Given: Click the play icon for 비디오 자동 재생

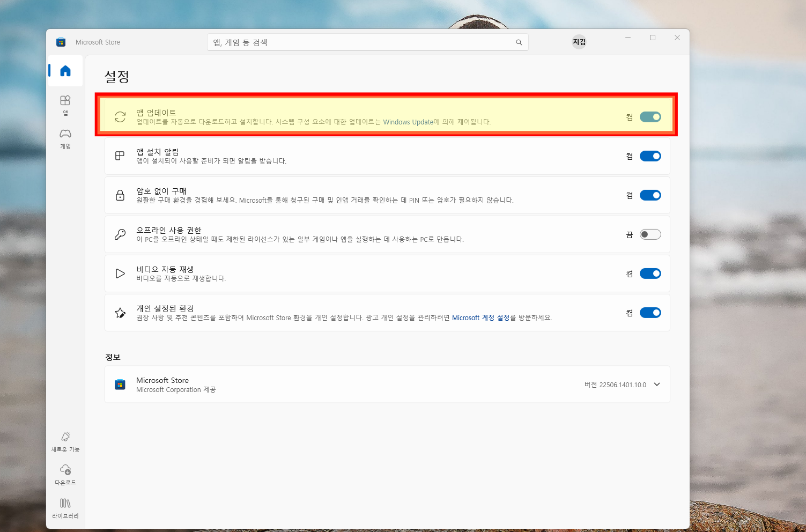Looking at the screenshot, I should [120, 274].
